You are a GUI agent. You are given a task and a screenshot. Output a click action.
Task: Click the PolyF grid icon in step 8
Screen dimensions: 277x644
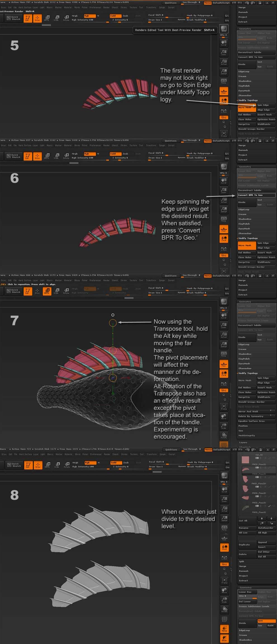click(224, 619)
